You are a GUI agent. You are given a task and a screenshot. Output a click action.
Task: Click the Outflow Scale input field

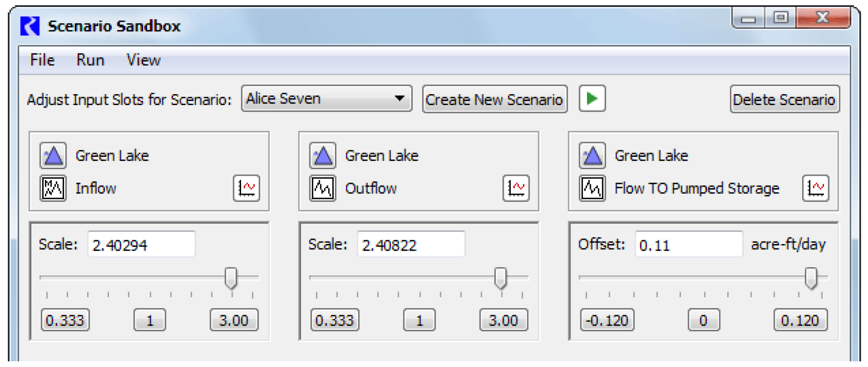410,245
